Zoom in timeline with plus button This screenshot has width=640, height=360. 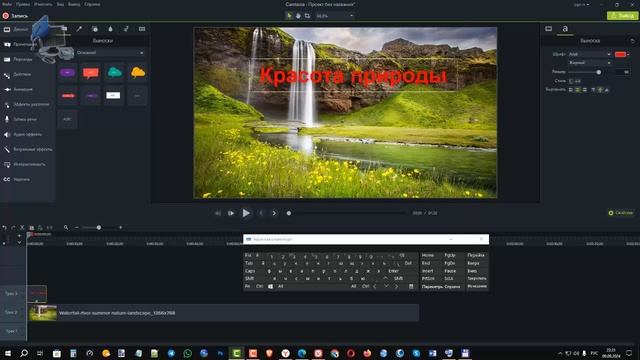tap(120, 227)
